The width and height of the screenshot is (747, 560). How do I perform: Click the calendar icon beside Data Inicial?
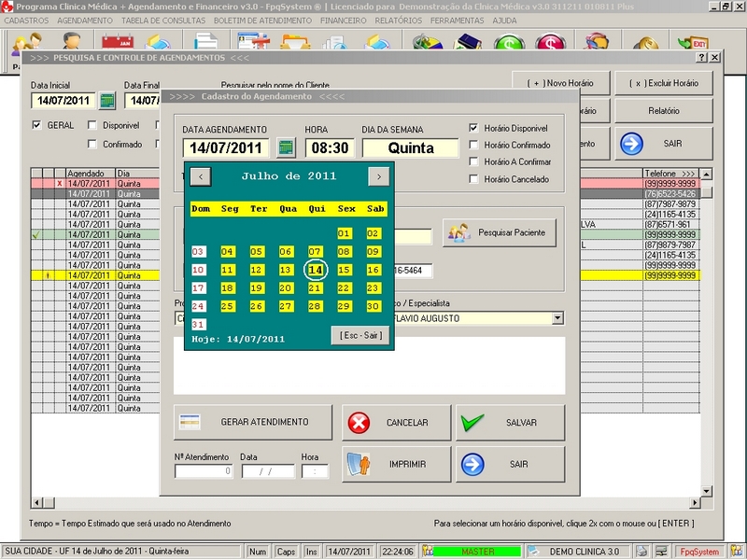[x=107, y=101]
